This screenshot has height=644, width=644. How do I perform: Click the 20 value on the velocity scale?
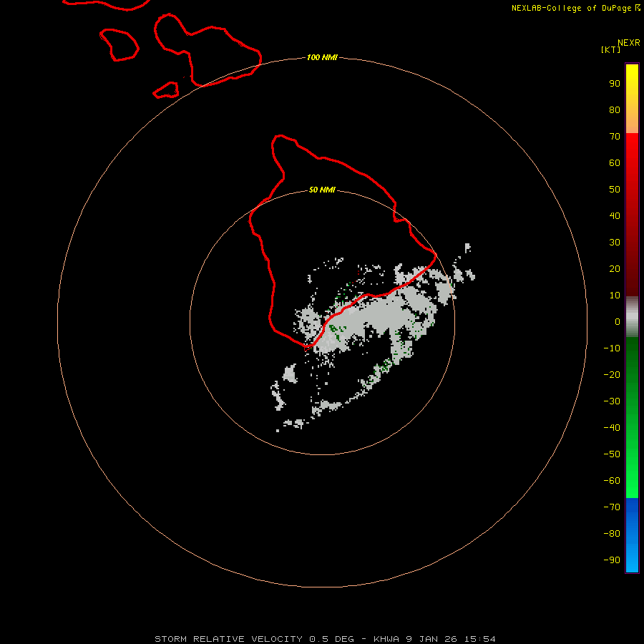pyautogui.click(x=615, y=268)
